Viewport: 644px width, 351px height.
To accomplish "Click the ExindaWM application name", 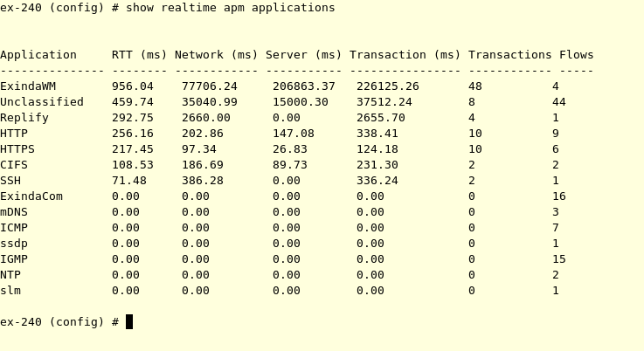I will (28, 86).
